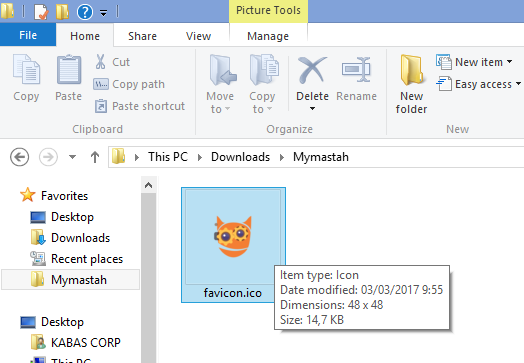Click the KABAS CORP user folder icon
Viewport: 524px width, 363px height.
pos(38,342)
